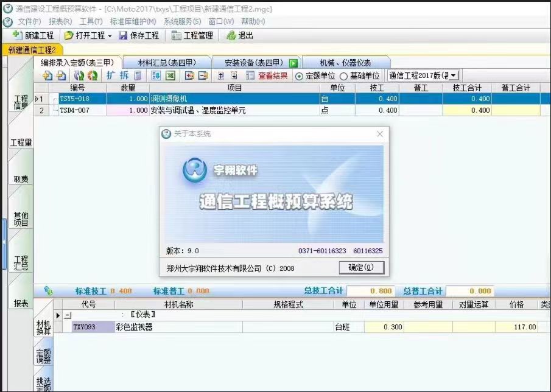Expand the 打开工程 dropdown arrow
551x392 pixels.
pyautogui.click(x=110, y=36)
